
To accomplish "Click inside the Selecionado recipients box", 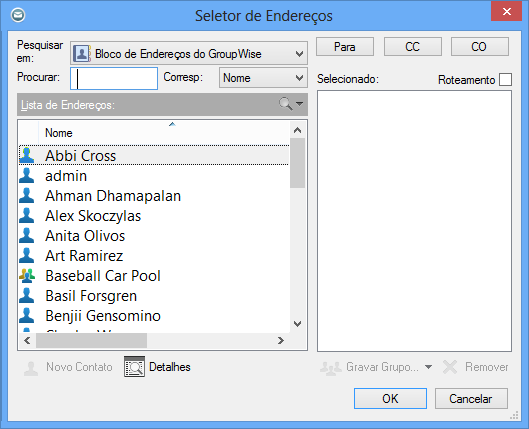I will pyautogui.click(x=414, y=221).
